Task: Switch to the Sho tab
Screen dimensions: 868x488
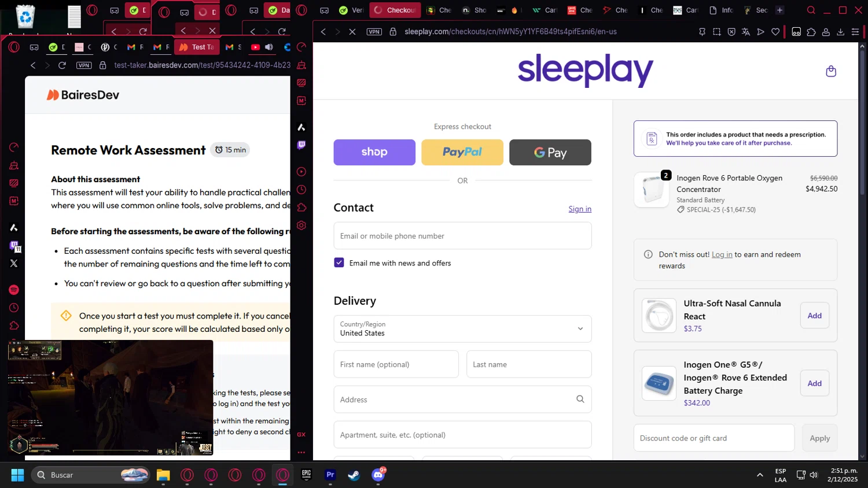Action: click(x=475, y=10)
